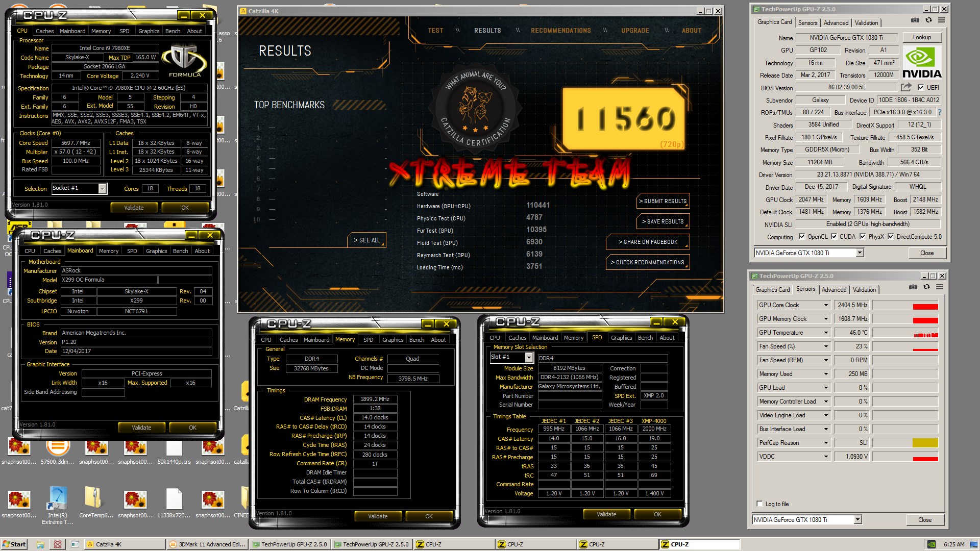This screenshot has width=980, height=551.
Task: Click the refresh icon in GPU-Z Graphics Card window
Action: [928, 20]
